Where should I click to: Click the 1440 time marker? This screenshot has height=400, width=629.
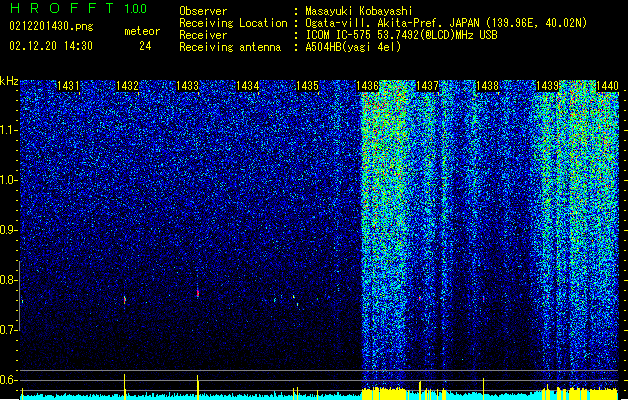607,85
